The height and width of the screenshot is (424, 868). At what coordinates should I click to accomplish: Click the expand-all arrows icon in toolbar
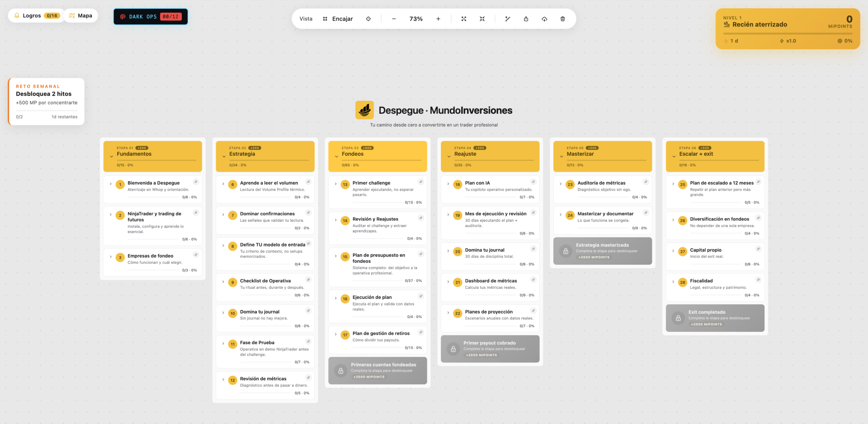tap(464, 19)
